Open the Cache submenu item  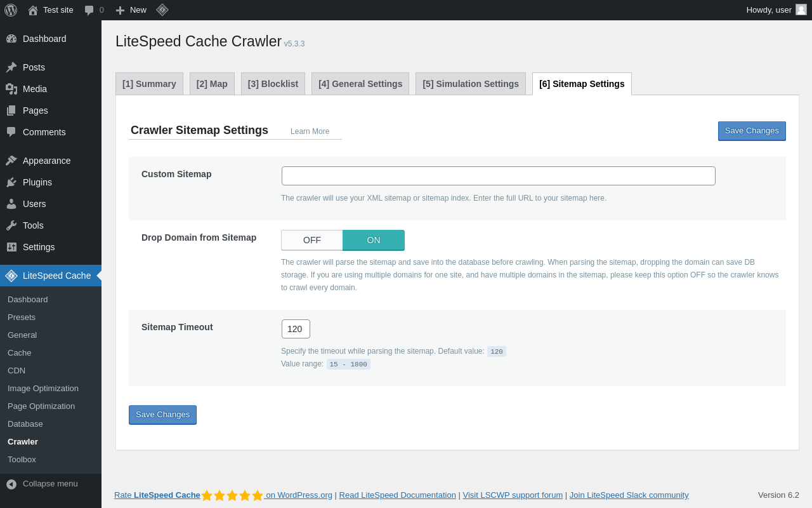[x=51, y=353]
